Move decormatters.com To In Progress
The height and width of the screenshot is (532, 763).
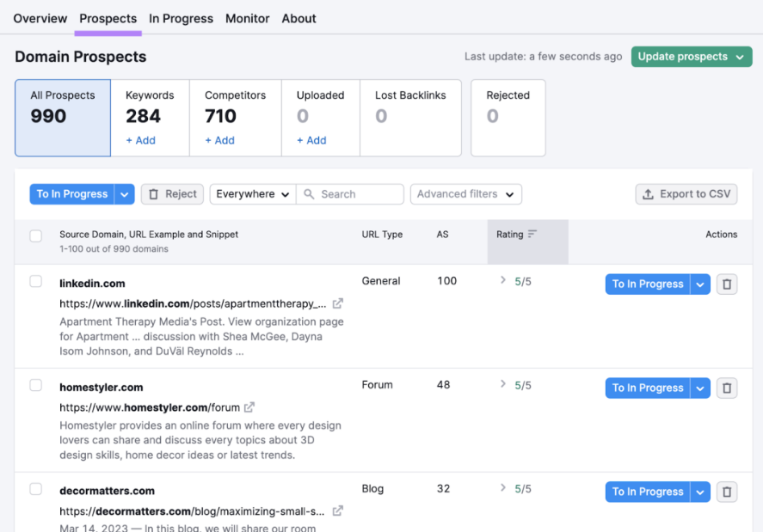(648, 492)
